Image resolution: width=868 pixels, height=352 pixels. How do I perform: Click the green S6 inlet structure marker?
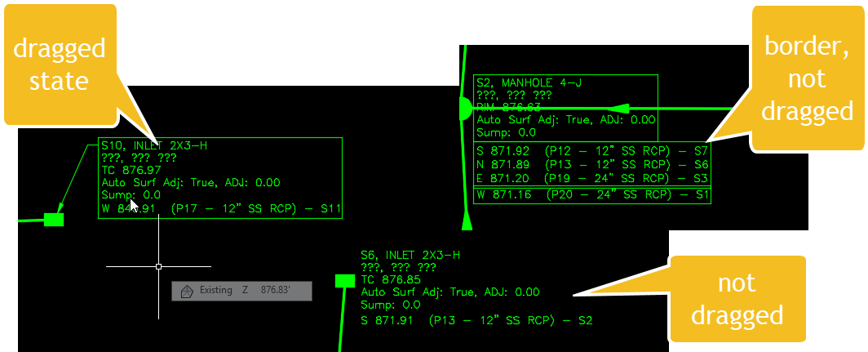click(x=345, y=281)
